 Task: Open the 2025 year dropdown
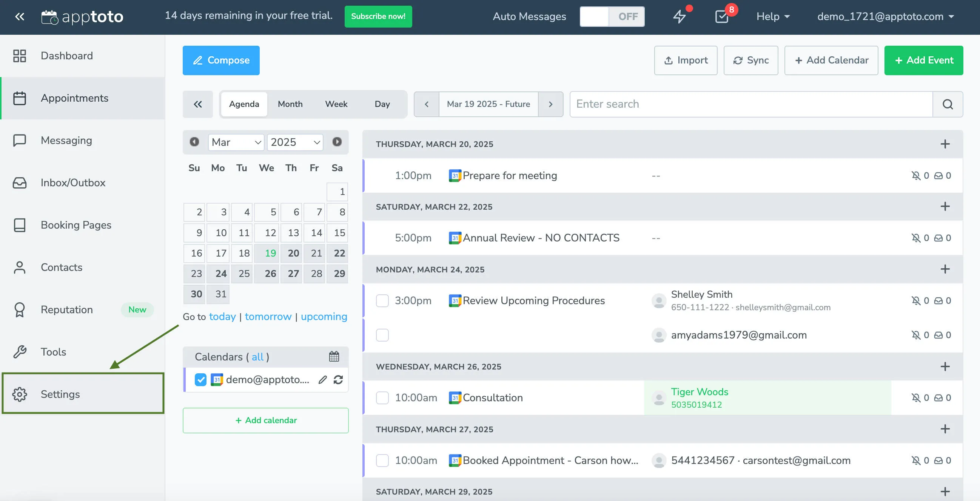[x=295, y=142]
